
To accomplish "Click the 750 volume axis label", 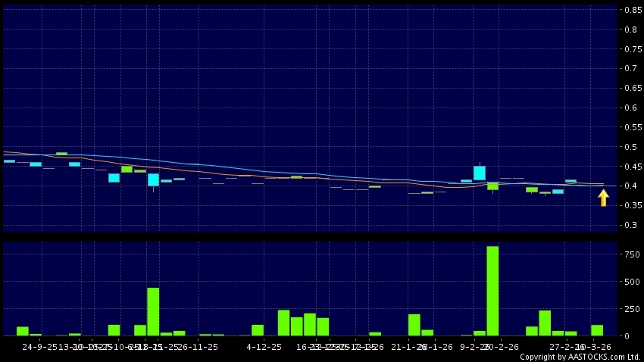I will coord(632,254).
